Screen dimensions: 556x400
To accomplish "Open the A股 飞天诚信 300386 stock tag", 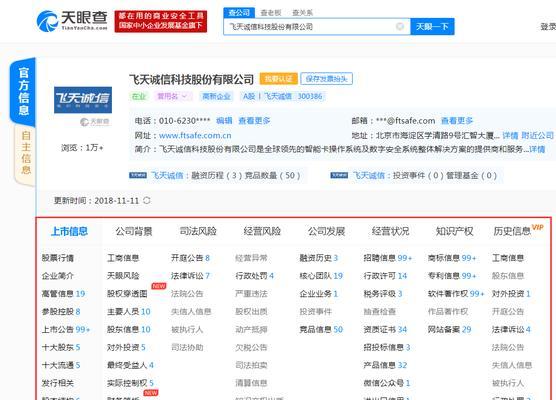I will click(x=283, y=96).
